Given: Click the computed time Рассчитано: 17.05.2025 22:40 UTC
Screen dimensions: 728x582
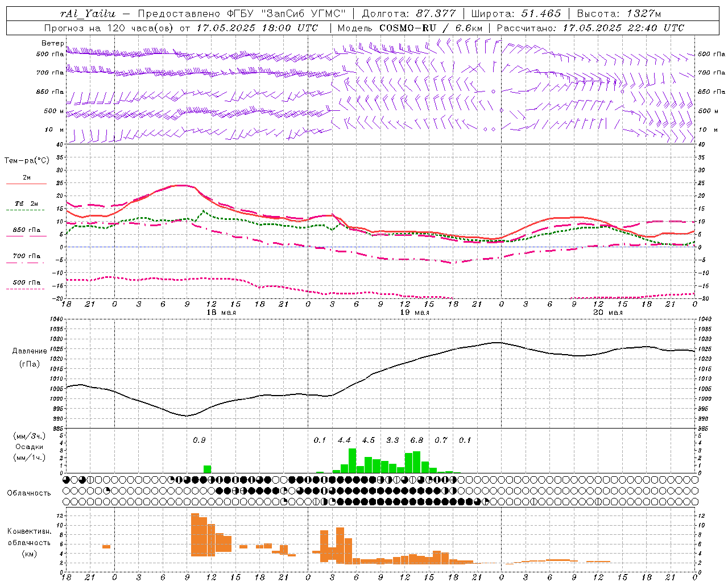Looking at the screenshot, I should click(x=590, y=28).
